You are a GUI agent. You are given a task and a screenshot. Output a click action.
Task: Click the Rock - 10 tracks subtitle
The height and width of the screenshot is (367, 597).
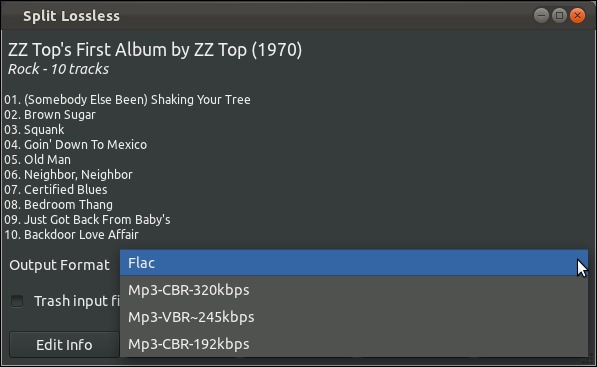58,69
